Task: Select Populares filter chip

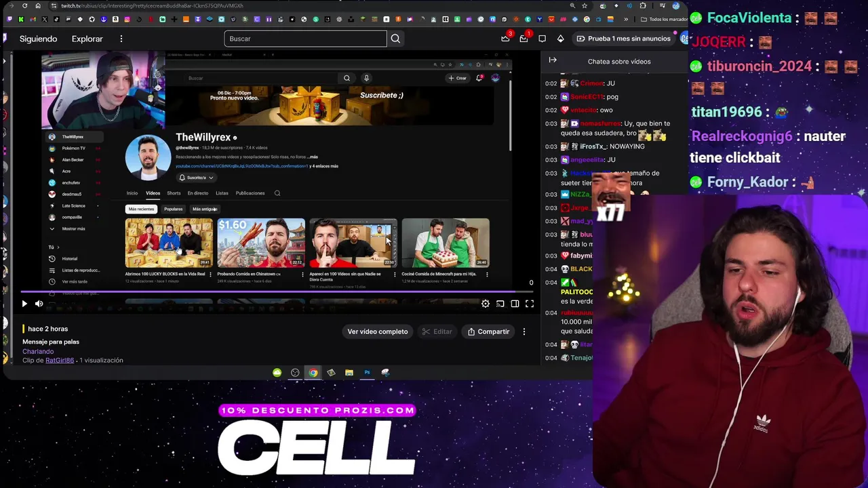Action: pos(173,209)
